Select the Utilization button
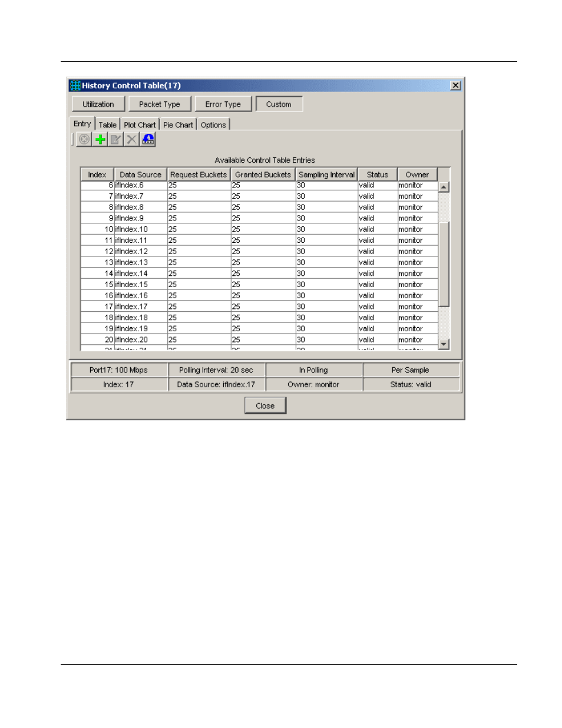 (x=98, y=104)
